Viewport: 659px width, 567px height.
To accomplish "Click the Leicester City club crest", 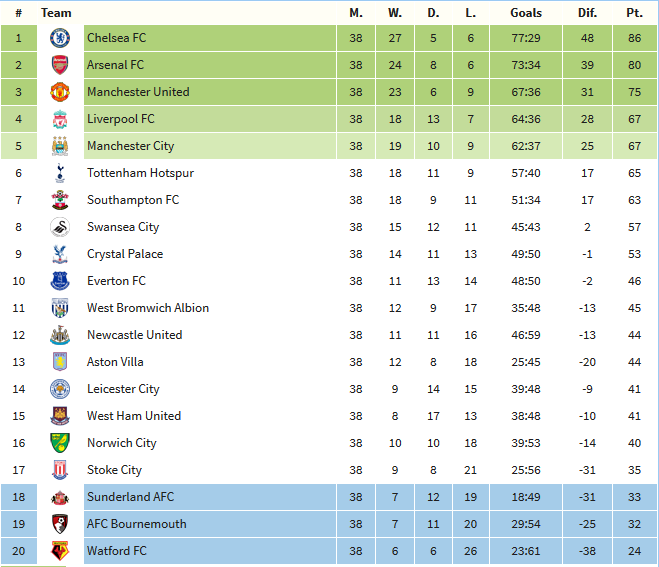I will click(60, 389).
